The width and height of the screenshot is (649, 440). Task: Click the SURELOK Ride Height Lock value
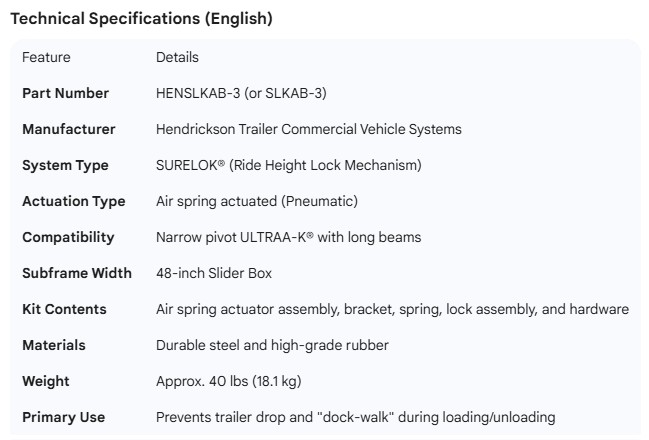pos(288,165)
